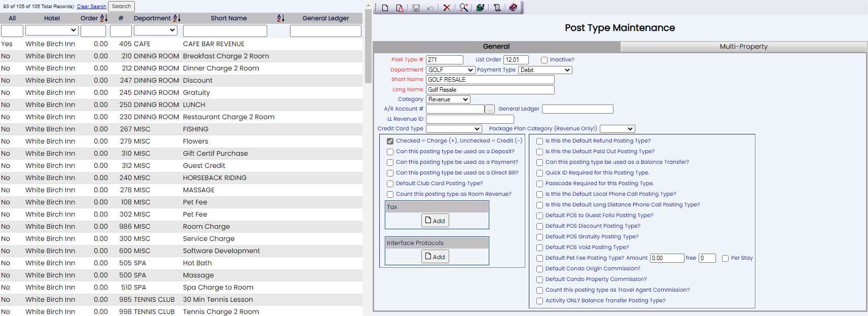The width and height of the screenshot is (868, 316).
Task: Enable 'Can this posting type be used as a Deposit'
Action: (x=390, y=152)
